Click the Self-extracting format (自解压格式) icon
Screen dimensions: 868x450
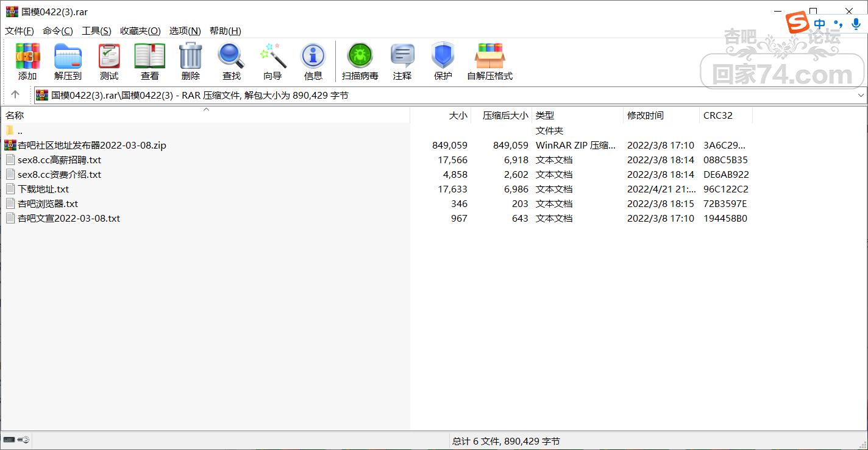pyautogui.click(x=490, y=56)
